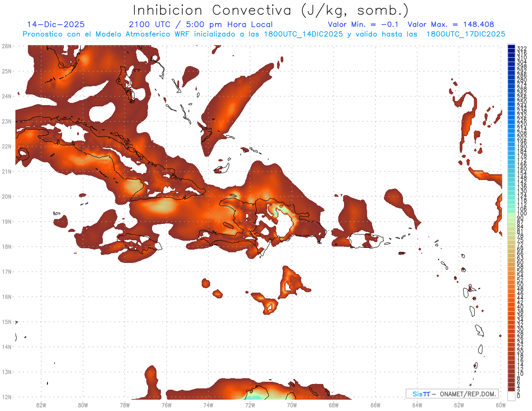Click the "100" colorbar value
532x411 pixels.
[521, 214]
